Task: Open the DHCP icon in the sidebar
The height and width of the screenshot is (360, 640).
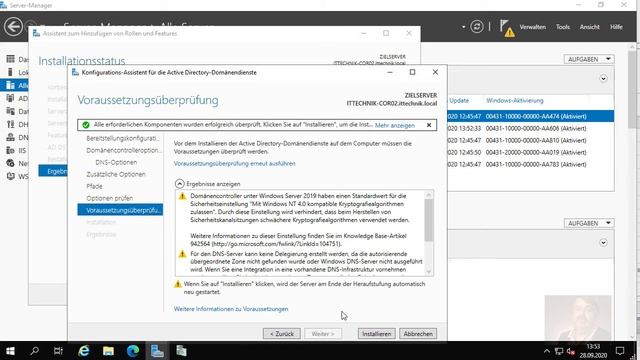Action: click(x=11, y=124)
